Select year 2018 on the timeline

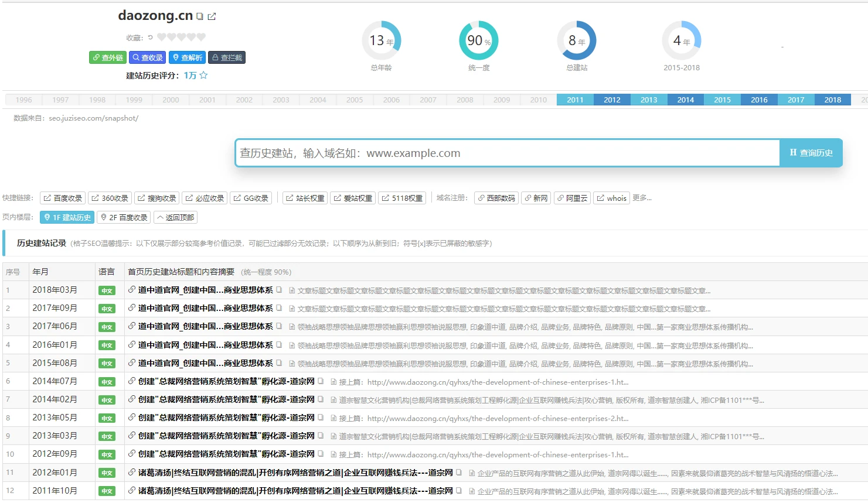832,100
